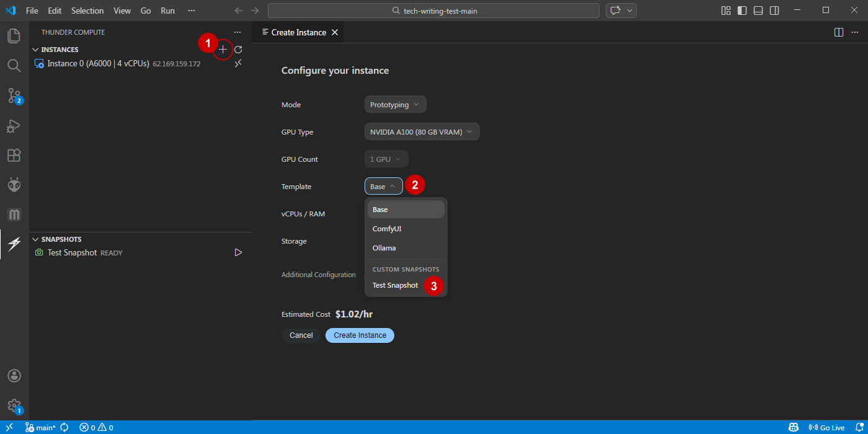Choose ComfyUI from the template list

(x=406, y=229)
